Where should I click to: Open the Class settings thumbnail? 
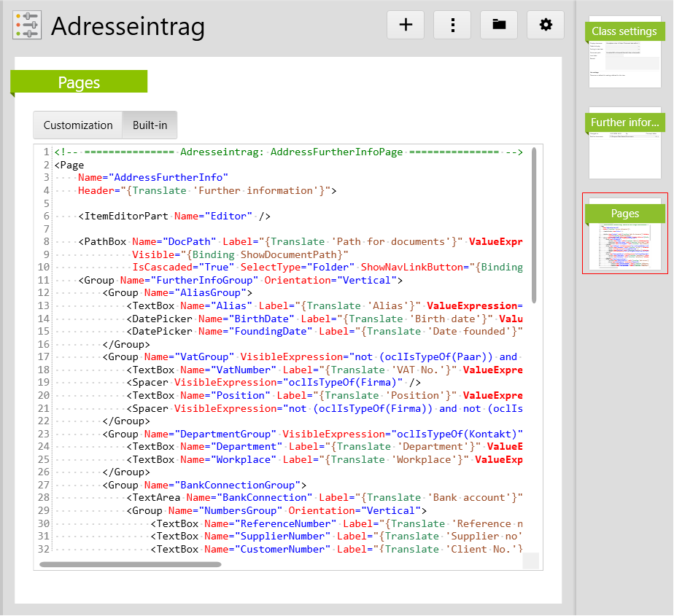(x=624, y=52)
